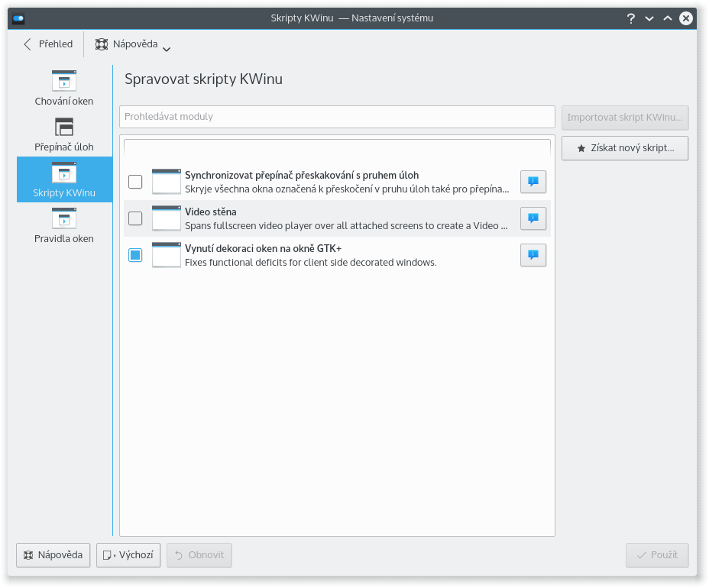Open the Chování oken module

[64, 88]
